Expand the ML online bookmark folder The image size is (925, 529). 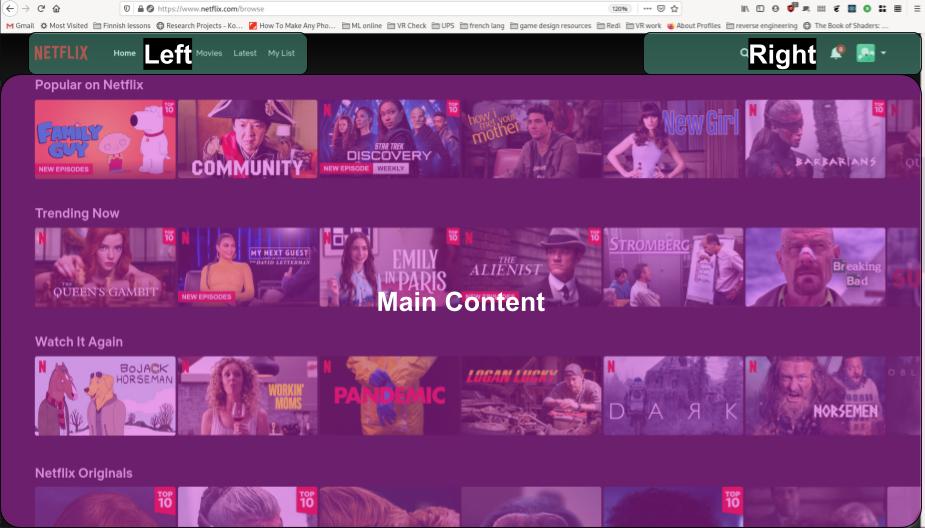click(x=362, y=26)
